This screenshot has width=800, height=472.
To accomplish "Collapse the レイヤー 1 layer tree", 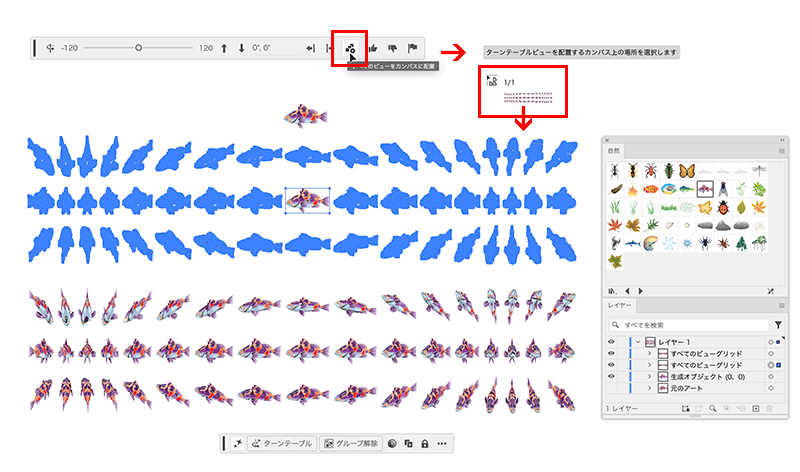I will (636, 342).
